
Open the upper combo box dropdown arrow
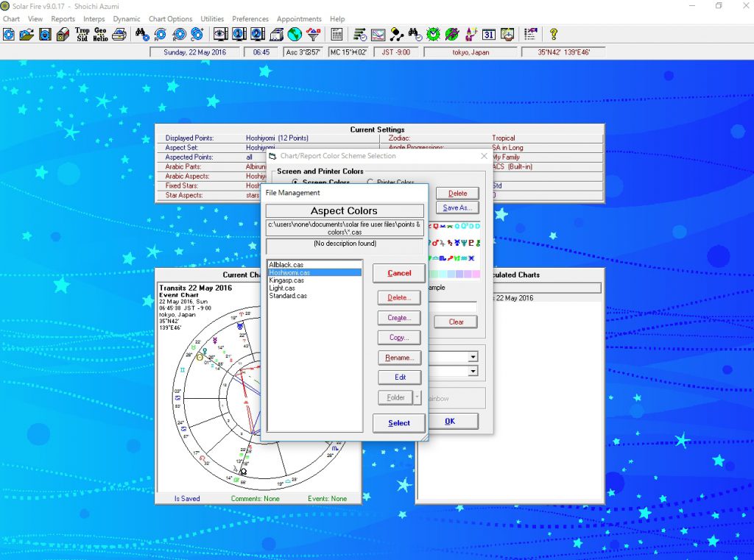pyautogui.click(x=472, y=357)
